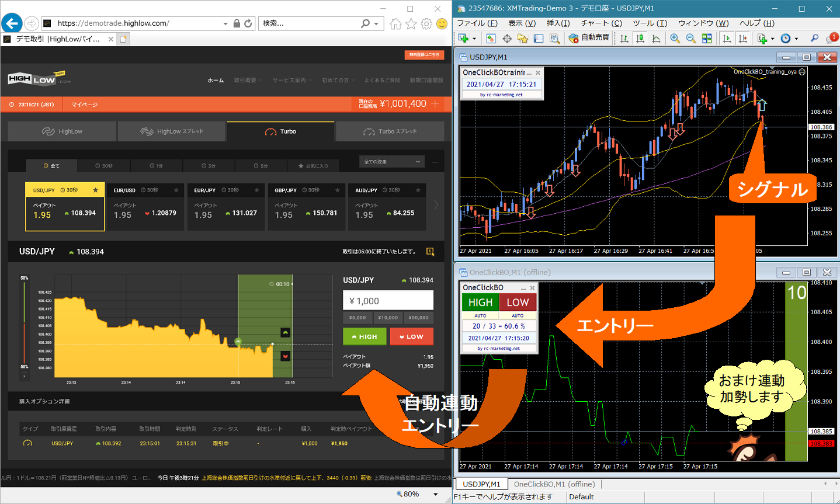Show お気に入り favorites filter
The height and width of the screenshot is (504, 840).
click(314, 166)
